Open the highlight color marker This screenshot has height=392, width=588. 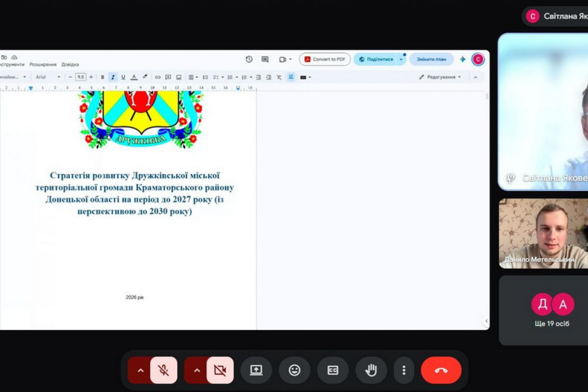(145, 77)
